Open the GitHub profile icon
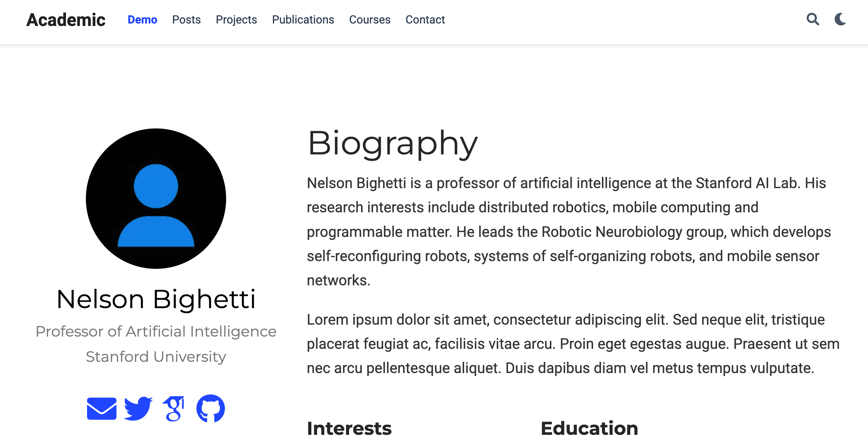The width and height of the screenshot is (868, 445). pyautogui.click(x=210, y=409)
